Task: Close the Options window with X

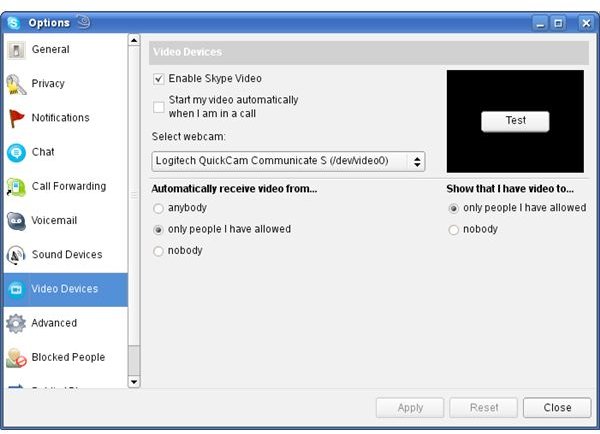Action: point(586,24)
